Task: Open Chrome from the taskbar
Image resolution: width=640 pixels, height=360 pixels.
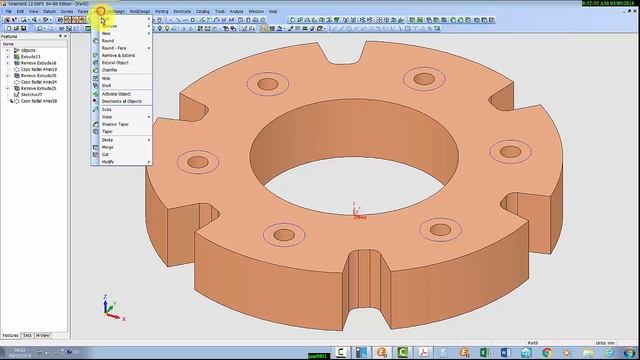Action: tap(547, 352)
